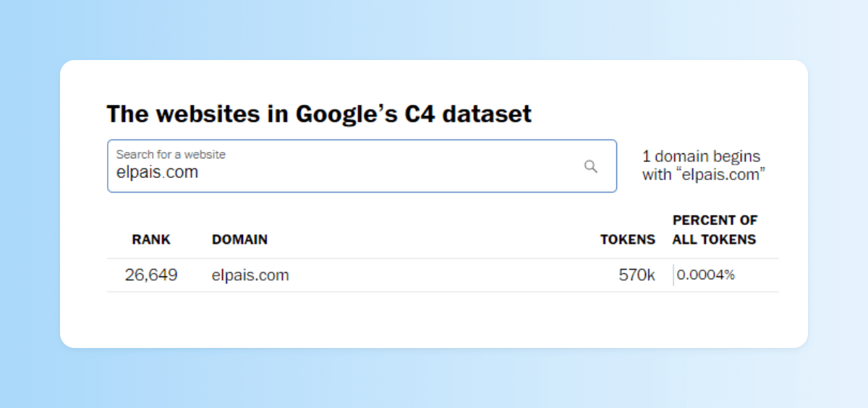868x408 pixels.
Task: Sort by the DOMAIN column header
Action: coord(239,239)
